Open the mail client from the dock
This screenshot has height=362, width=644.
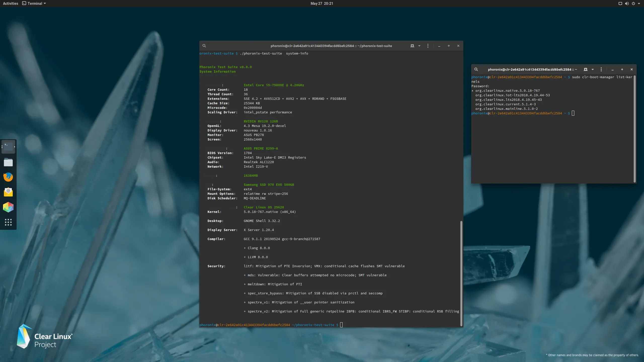pyautogui.click(x=8, y=192)
